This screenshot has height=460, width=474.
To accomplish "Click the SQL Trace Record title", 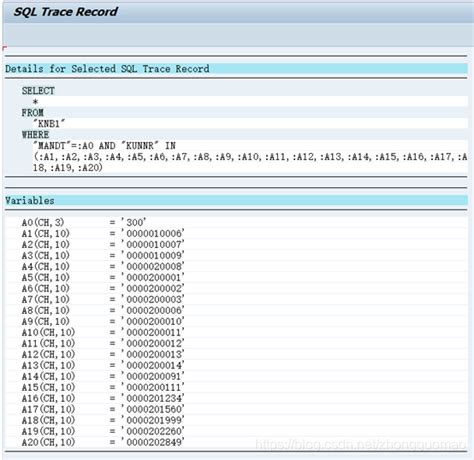I will coord(65,12).
